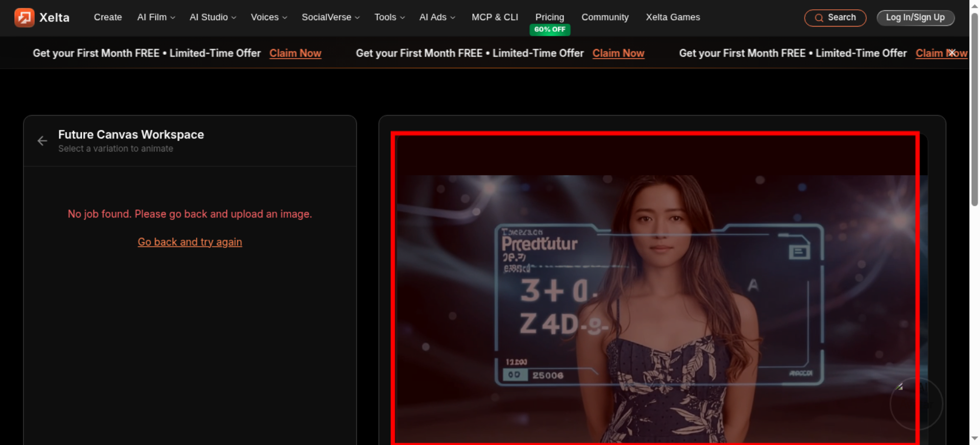This screenshot has height=445, width=980.
Task: Visit the Community section
Action: click(605, 17)
